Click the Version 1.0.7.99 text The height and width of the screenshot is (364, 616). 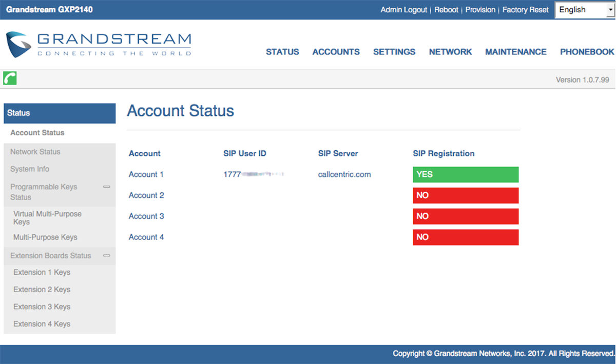(x=583, y=80)
